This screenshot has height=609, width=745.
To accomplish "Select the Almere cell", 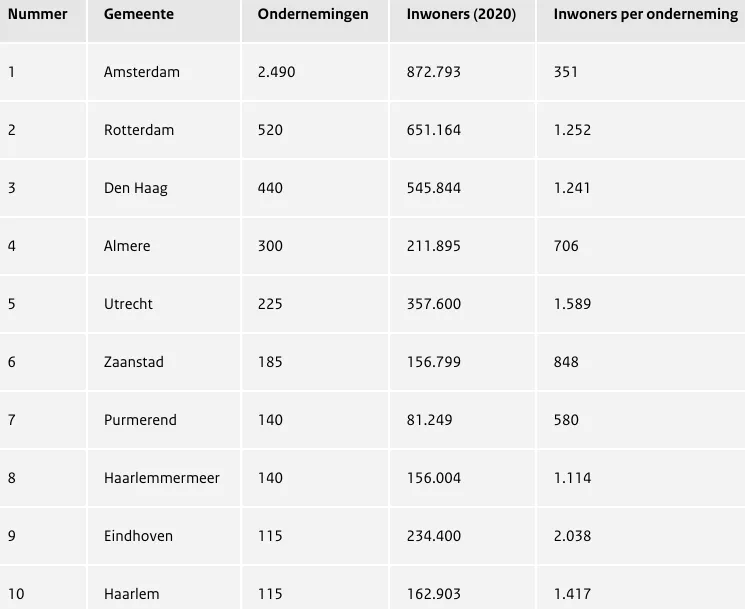I will [x=129, y=246].
